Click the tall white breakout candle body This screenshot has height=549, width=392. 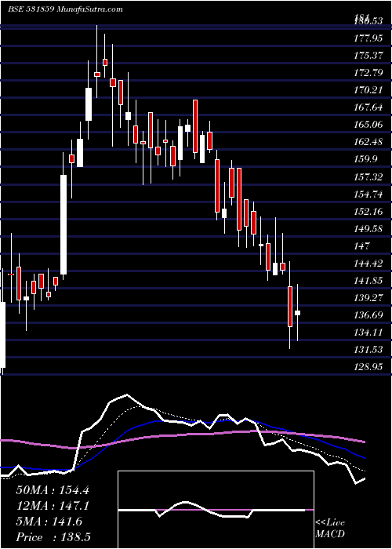(x=64, y=224)
